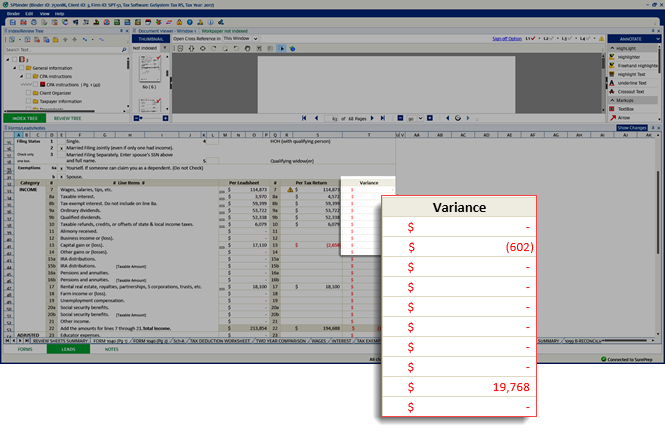This screenshot has height=432, width=665.
Task: Click the fit-height icon in viewer toolbar
Action: 191,48
